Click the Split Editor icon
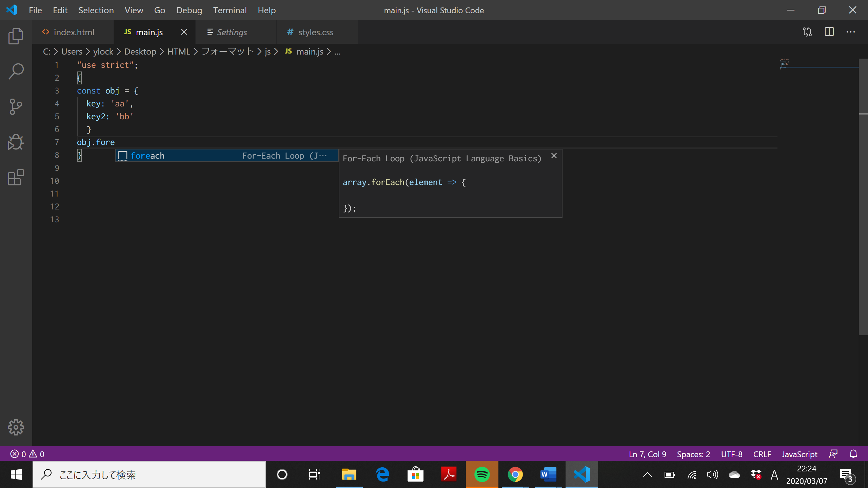Viewport: 868px width, 488px height. point(829,32)
